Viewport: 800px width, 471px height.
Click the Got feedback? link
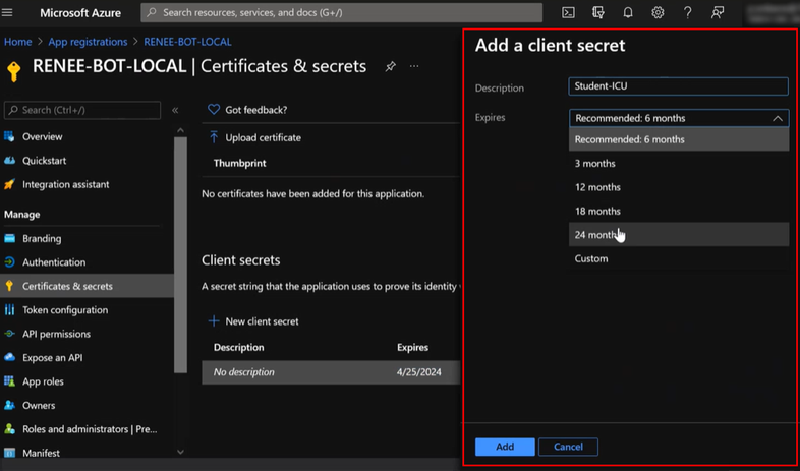click(256, 110)
